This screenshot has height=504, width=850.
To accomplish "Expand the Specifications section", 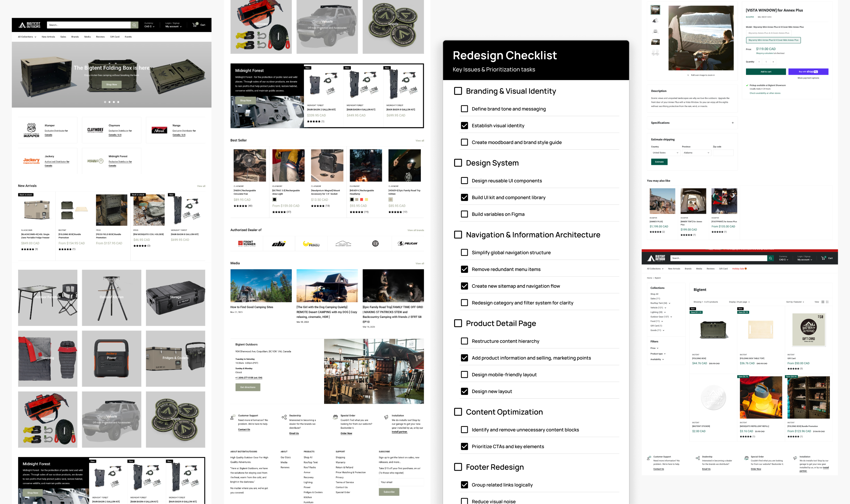I will click(x=692, y=123).
